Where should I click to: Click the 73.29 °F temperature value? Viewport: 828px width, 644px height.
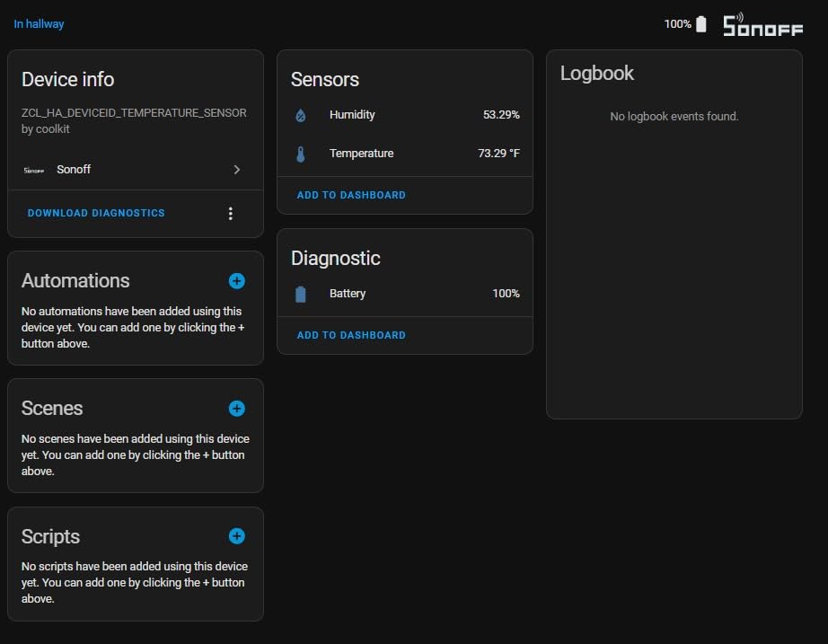click(498, 154)
